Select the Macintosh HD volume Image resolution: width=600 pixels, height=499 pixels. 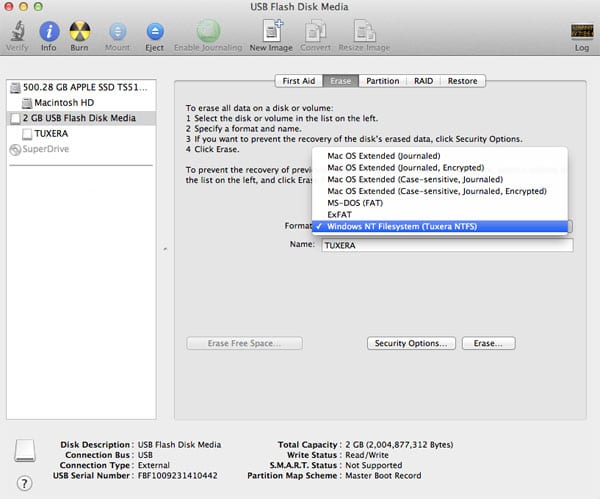[81, 103]
